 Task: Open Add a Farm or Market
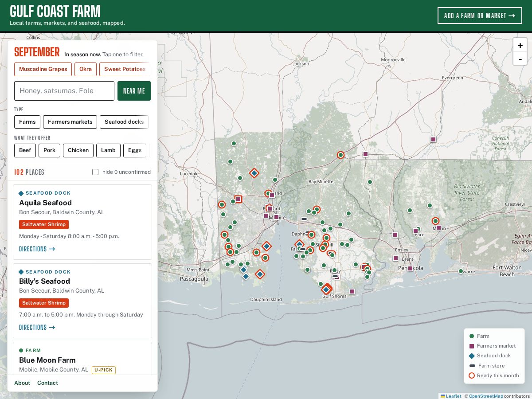(480, 16)
